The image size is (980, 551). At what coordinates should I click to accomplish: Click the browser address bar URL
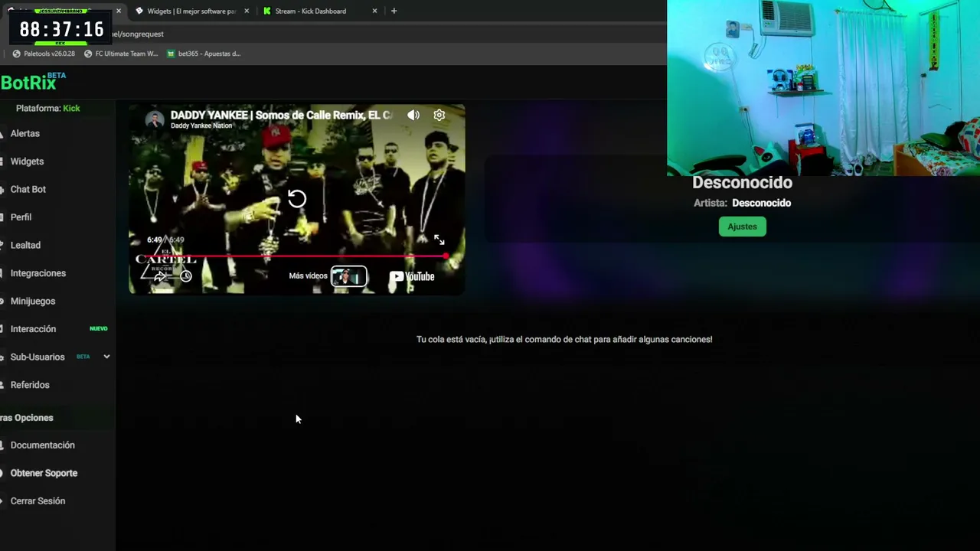138,34
